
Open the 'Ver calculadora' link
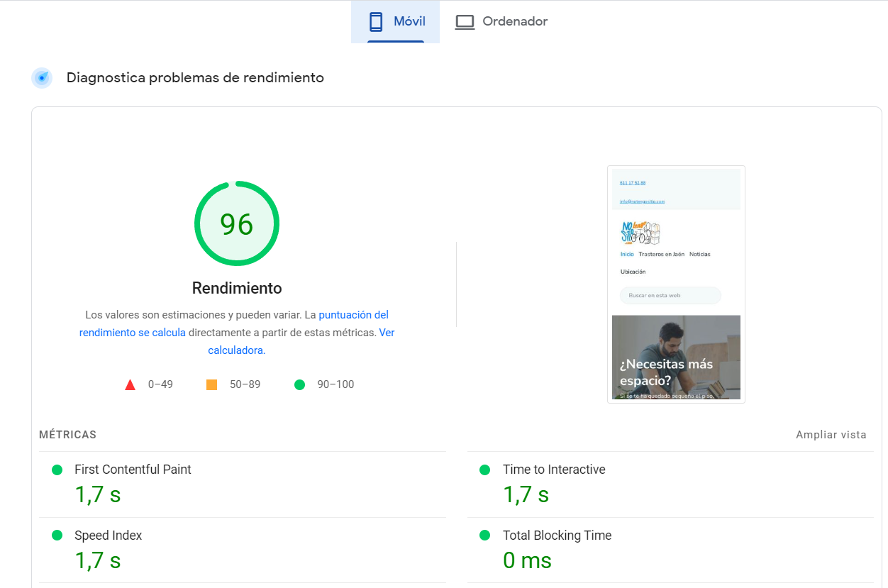pyautogui.click(x=301, y=341)
